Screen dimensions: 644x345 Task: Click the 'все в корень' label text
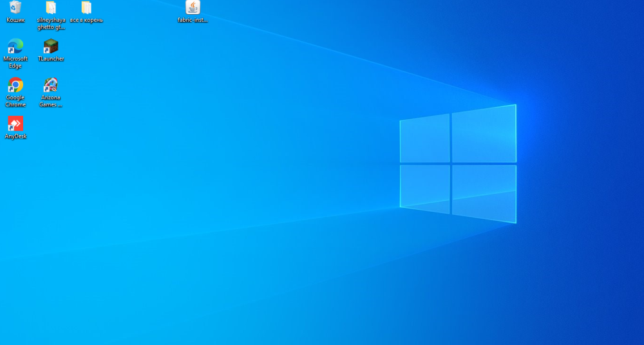pyautogui.click(x=86, y=20)
